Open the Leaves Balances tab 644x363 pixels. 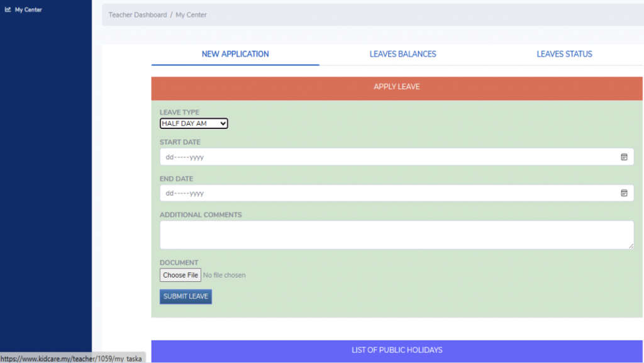402,54
